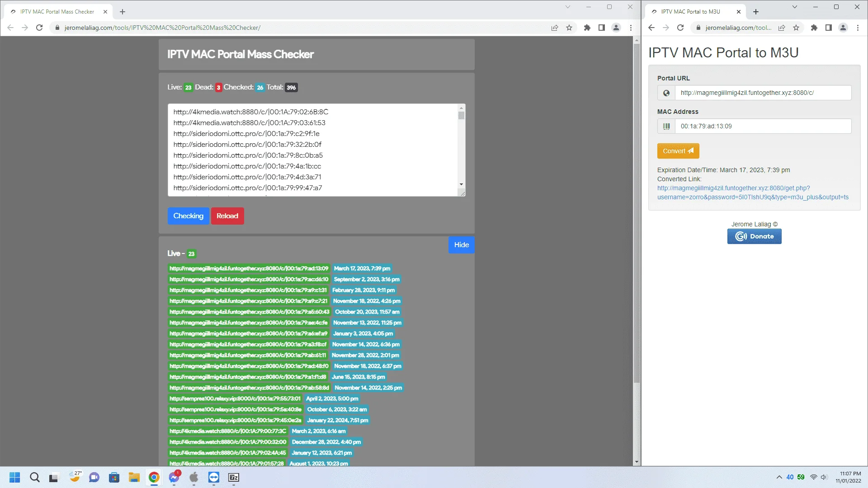The image size is (868, 488).
Task: Bookmark the Mass Checker page with star
Action: (569, 28)
